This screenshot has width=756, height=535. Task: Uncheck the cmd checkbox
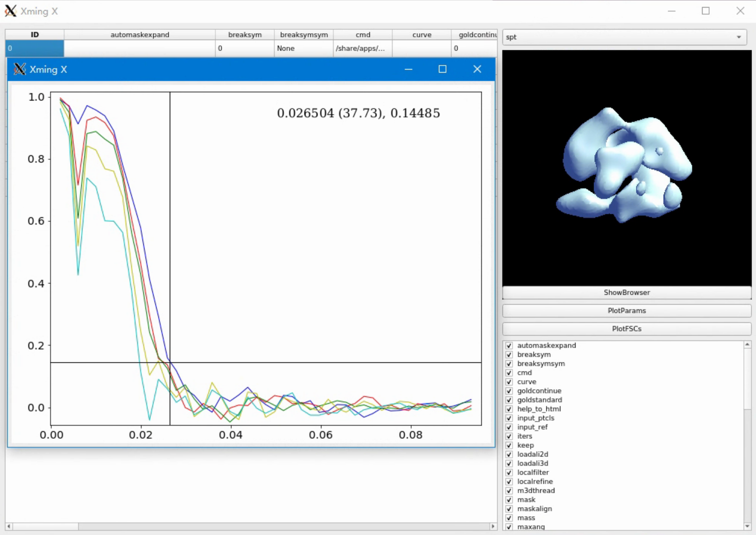coord(509,373)
